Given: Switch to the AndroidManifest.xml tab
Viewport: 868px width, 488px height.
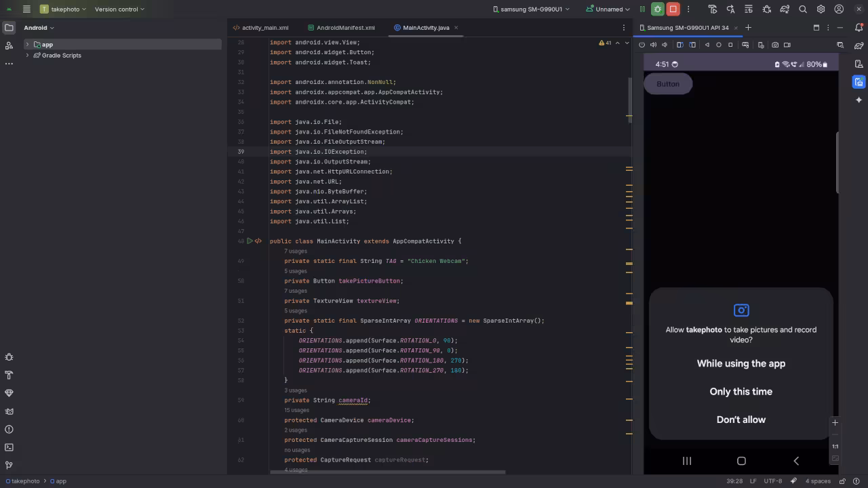Looking at the screenshot, I should pyautogui.click(x=341, y=28).
